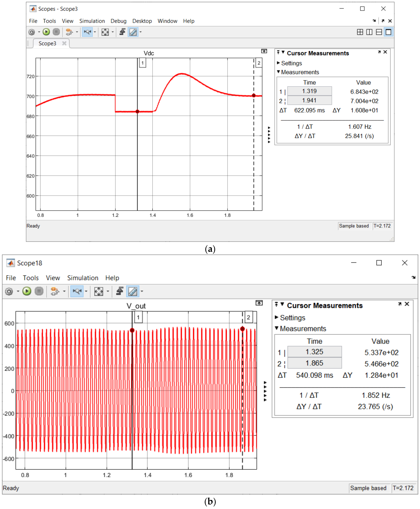The width and height of the screenshot is (420, 509).
Task: Click Triggers icon in Scope18 toolbar
Action: 119,291
